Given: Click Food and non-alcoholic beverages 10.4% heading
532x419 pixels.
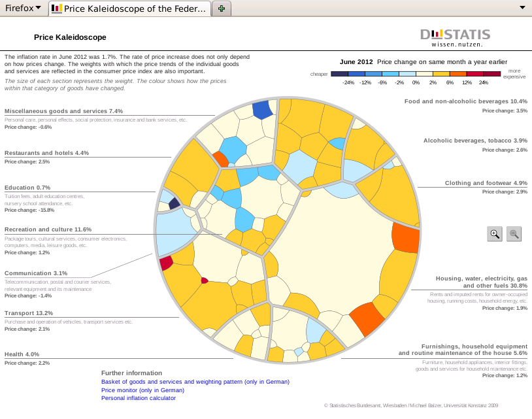Looking at the screenshot, I should point(466,101).
